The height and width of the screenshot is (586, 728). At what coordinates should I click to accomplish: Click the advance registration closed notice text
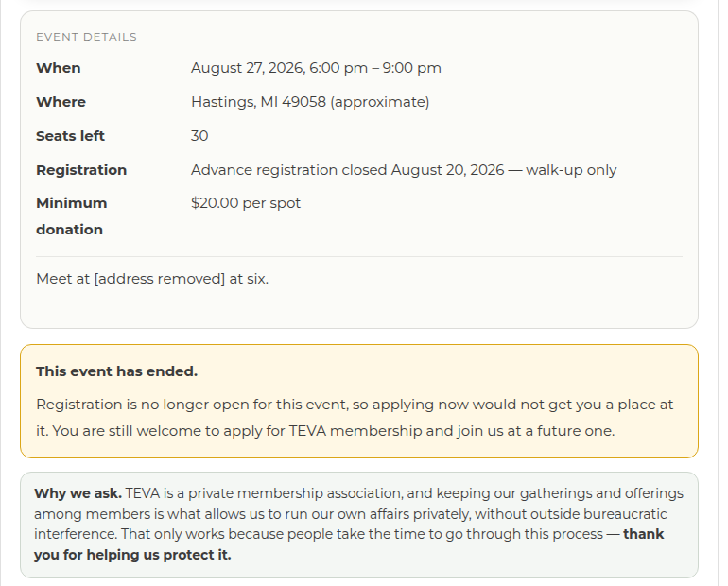pos(404,170)
